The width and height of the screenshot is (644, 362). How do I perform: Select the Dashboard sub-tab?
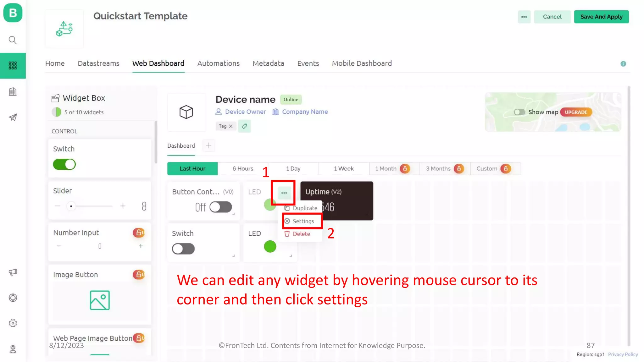click(x=181, y=146)
